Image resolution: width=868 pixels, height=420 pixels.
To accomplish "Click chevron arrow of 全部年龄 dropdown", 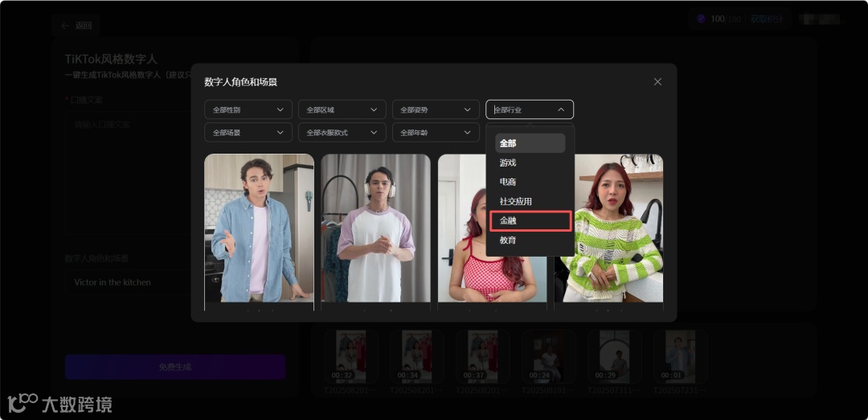I will (x=468, y=133).
